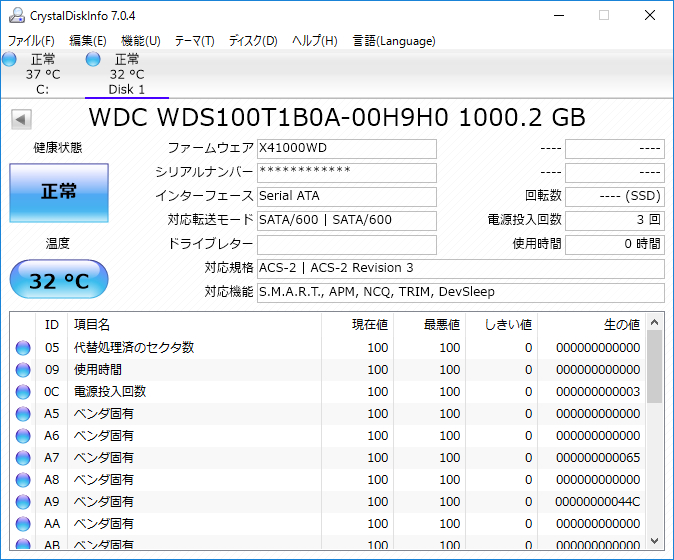This screenshot has width=674, height=560.
Task: Click the status circle for ID A9 row
Action: pyautogui.click(x=23, y=502)
